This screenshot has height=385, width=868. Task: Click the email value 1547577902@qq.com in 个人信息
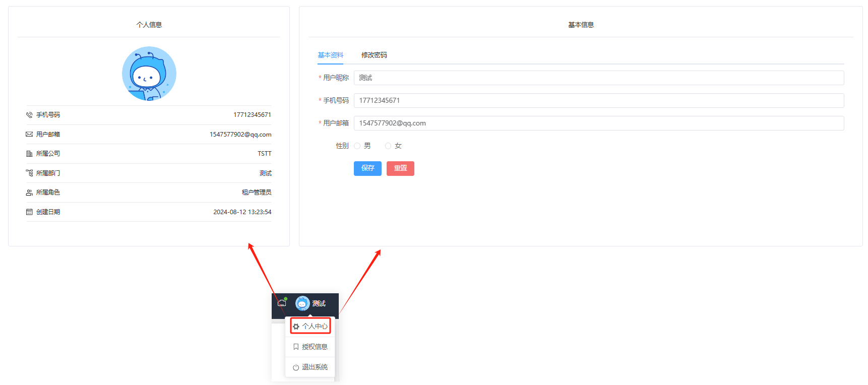click(240, 135)
